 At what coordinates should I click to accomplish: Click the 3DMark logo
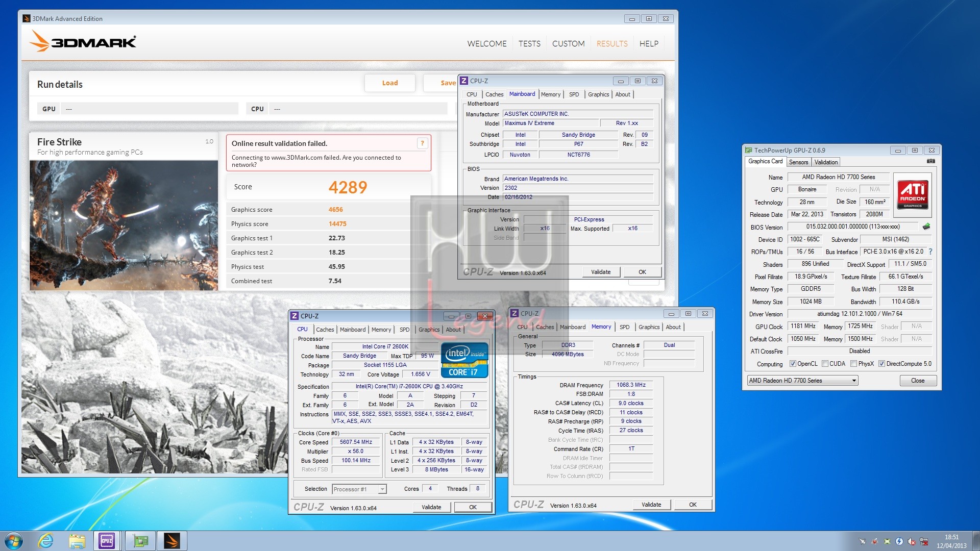click(83, 41)
